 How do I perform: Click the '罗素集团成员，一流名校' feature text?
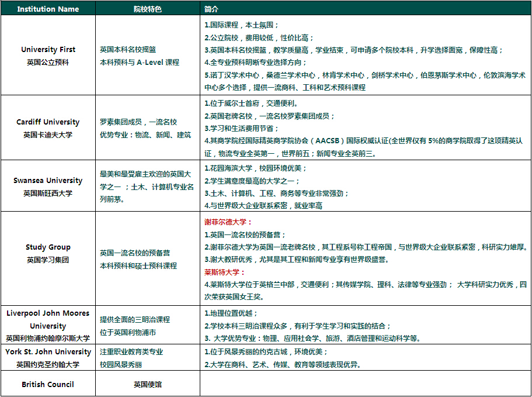138,122
